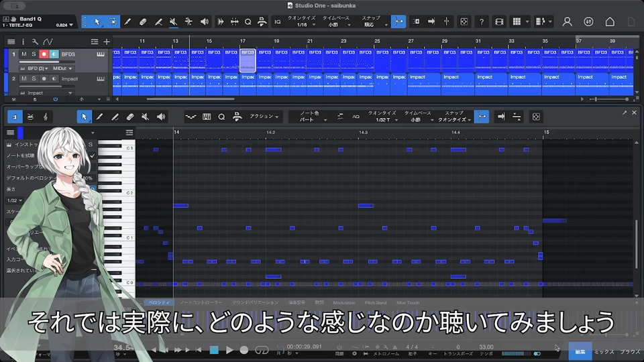644x362 pixels.
Task: Switch to the Velocity automation lane tab
Action: (x=159, y=302)
